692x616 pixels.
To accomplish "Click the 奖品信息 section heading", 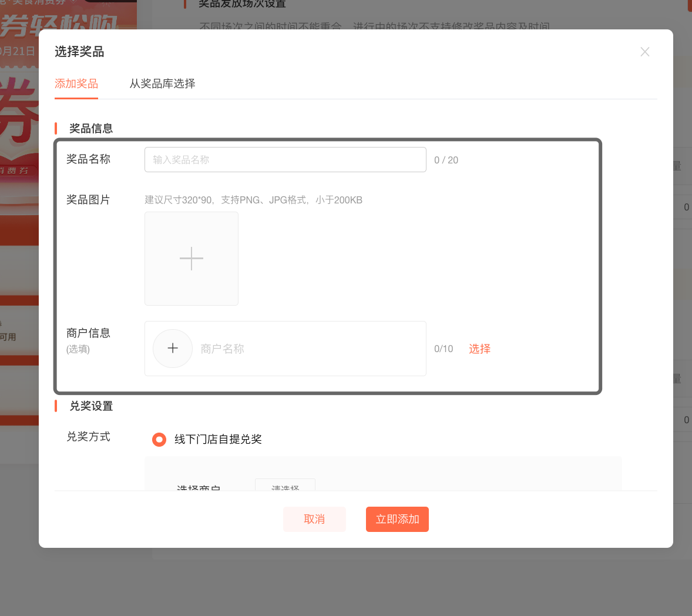I will click(91, 129).
